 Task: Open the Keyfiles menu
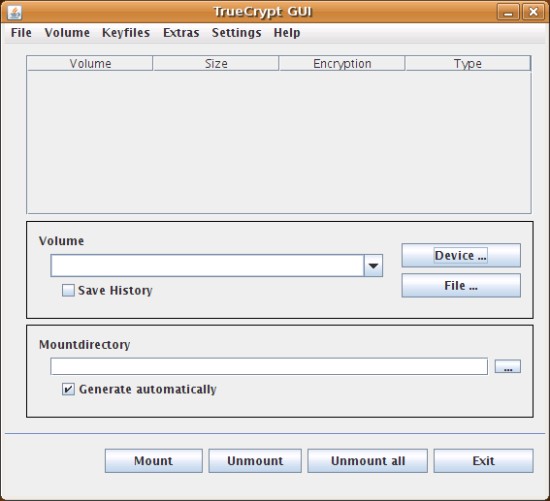(x=126, y=33)
